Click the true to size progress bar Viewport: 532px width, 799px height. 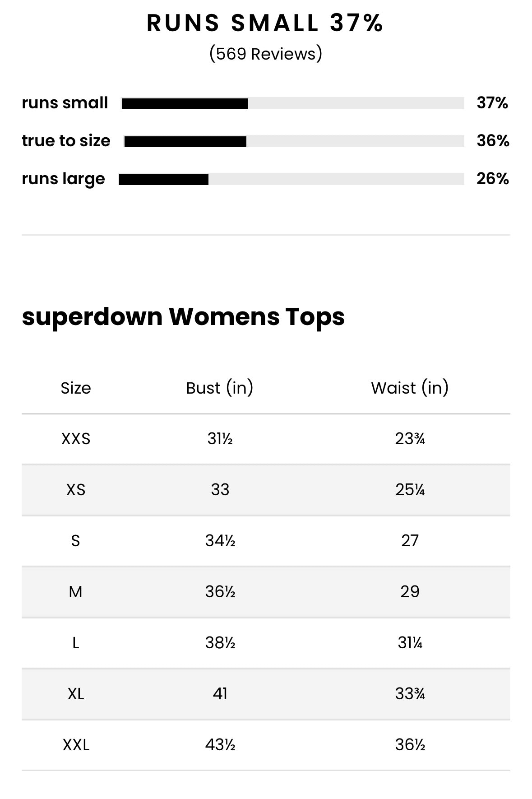pos(294,141)
